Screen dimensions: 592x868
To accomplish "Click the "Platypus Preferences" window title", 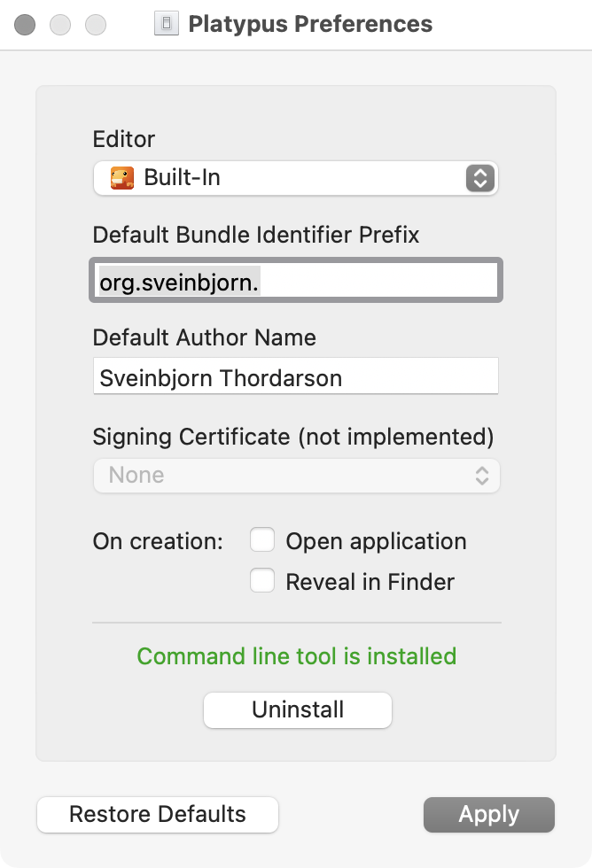I will (310, 24).
